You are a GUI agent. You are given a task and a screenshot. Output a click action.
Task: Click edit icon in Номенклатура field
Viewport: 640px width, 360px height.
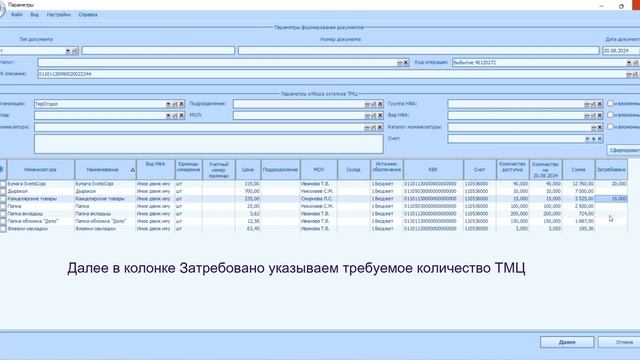[x=373, y=128]
